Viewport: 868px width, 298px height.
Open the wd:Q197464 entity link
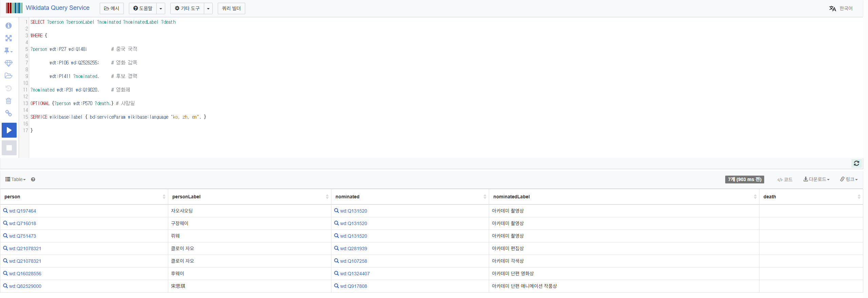pyautogui.click(x=22, y=211)
